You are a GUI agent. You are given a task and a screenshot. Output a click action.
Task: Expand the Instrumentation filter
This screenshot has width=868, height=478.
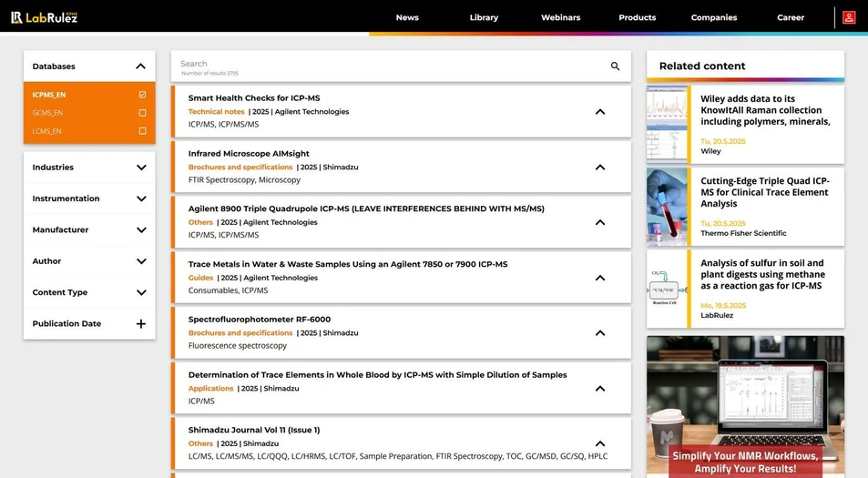pos(141,198)
